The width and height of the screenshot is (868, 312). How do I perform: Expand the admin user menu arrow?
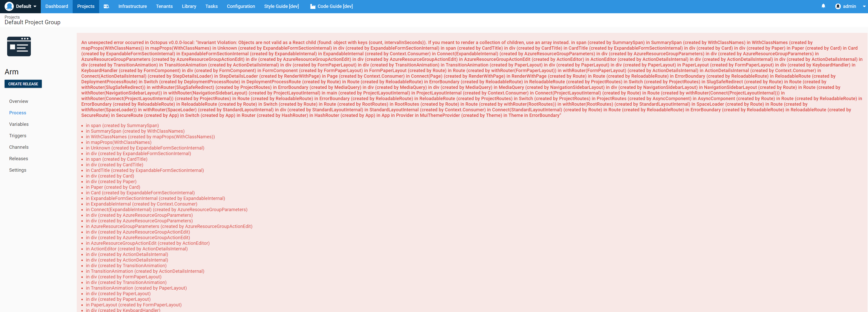click(x=864, y=6)
